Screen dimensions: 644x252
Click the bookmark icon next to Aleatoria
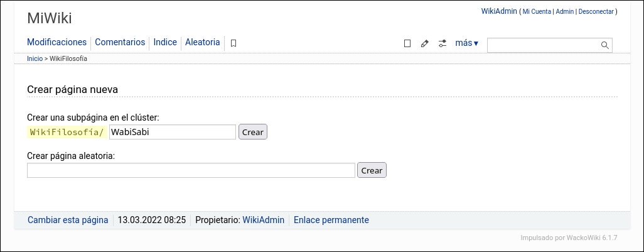233,43
